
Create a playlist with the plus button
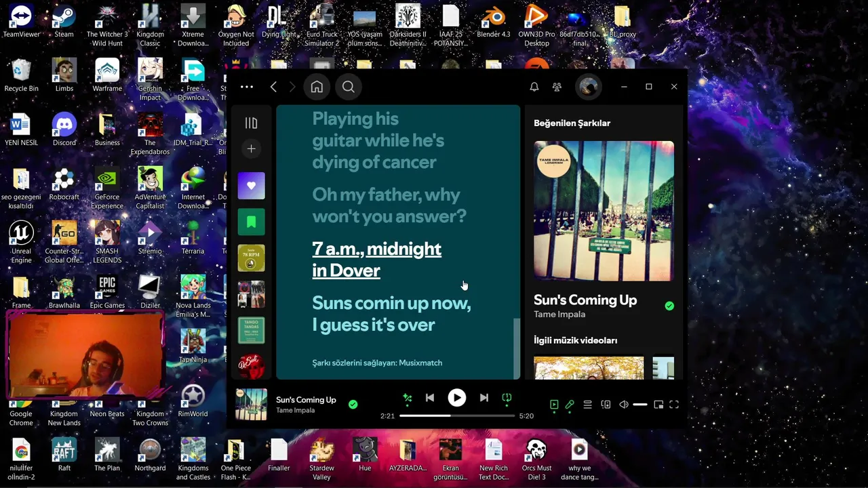pos(251,148)
